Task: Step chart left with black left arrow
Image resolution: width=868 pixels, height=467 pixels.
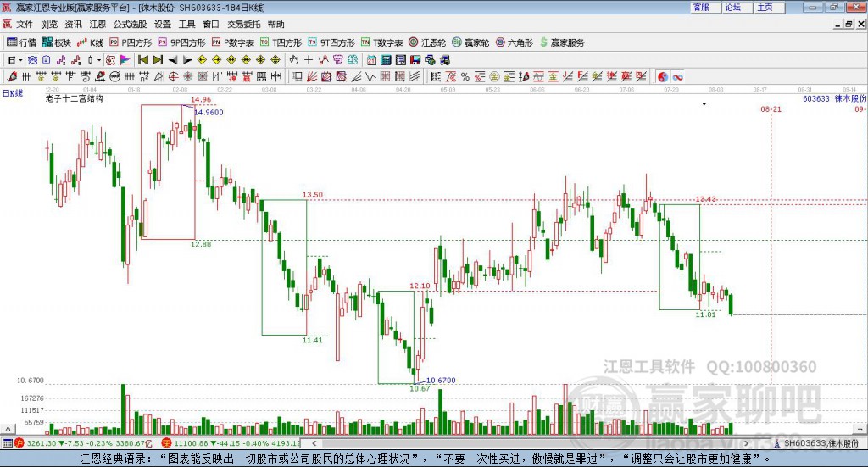Action: pos(173,60)
